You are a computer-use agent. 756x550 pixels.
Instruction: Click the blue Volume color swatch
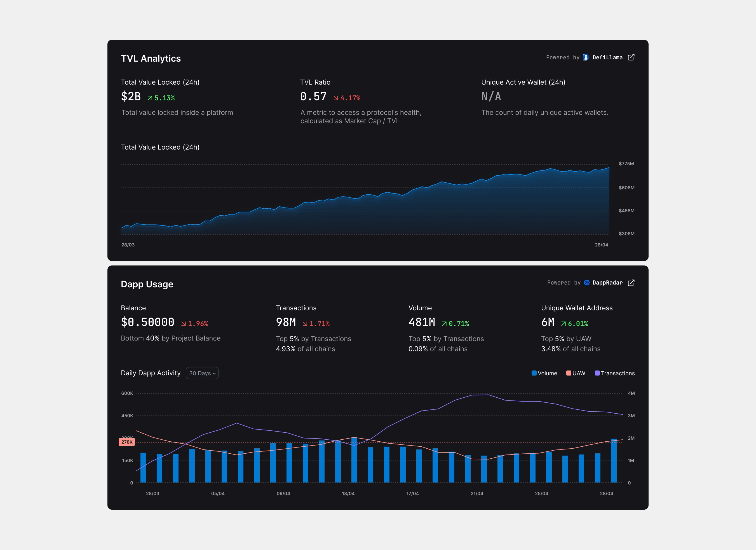[534, 373]
